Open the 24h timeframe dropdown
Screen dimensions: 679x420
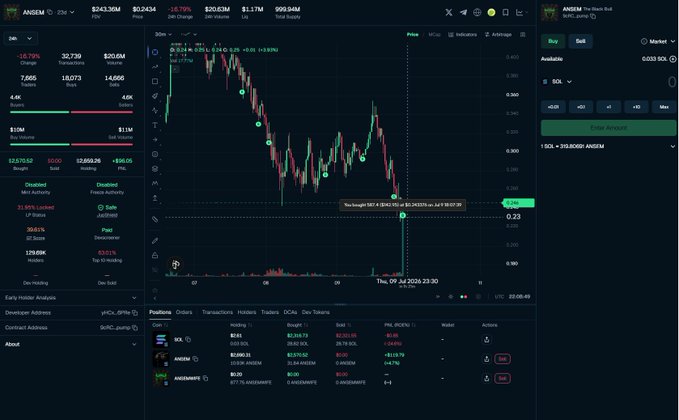tap(20, 39)
